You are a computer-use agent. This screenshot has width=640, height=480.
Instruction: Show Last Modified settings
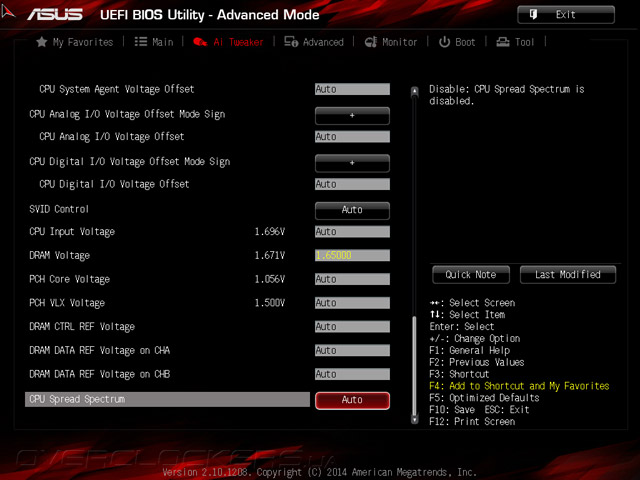pyautogui.click(x=568, y=275)
